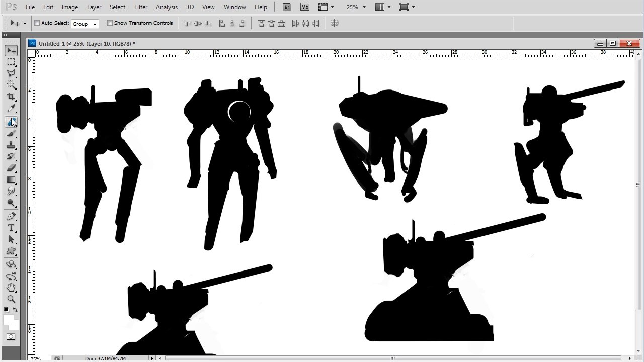Image resolution: width=644 pixels, height=362 pixels.
Task: Launch Mini Bridge with the Mb button
Action: click(x=305, y=7)
